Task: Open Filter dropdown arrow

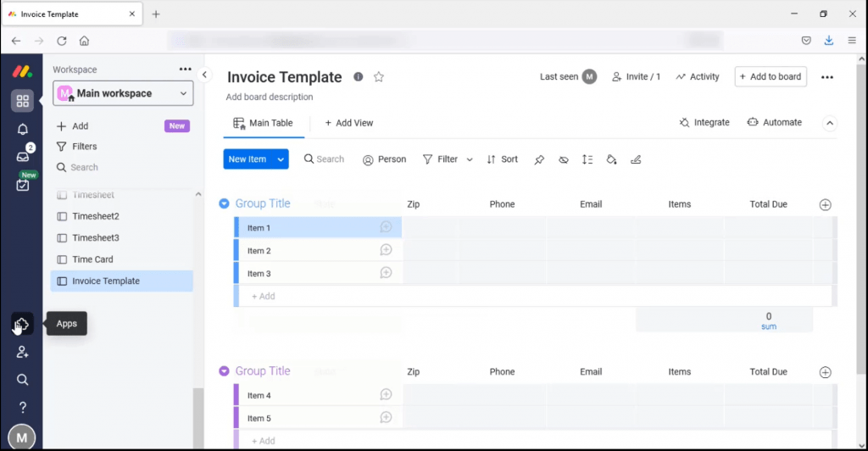Action: tap(470, 159)
